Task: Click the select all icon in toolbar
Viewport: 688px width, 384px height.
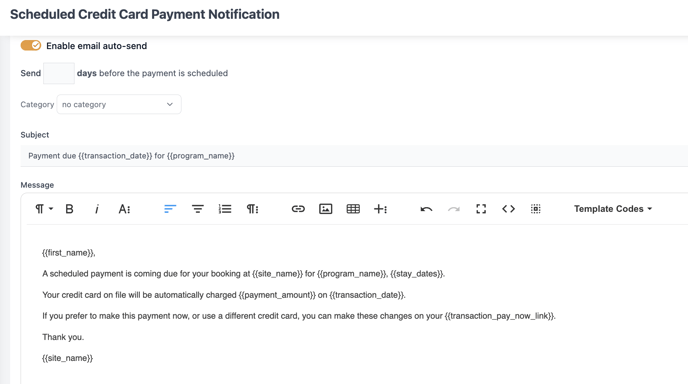Action: (x=535, y=209)
